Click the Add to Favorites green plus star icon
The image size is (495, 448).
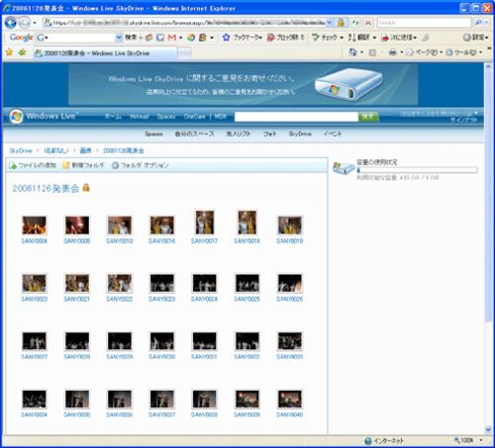(23, 52)
